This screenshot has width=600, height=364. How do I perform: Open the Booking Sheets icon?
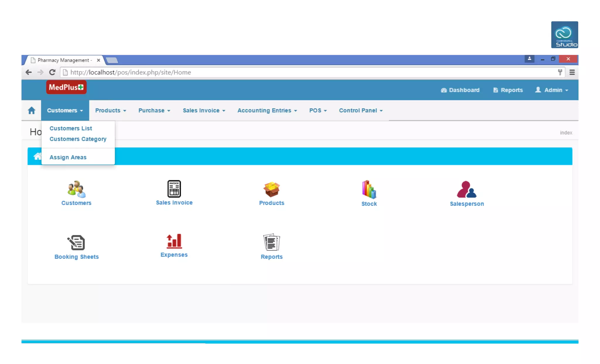[x=76, y=242]
